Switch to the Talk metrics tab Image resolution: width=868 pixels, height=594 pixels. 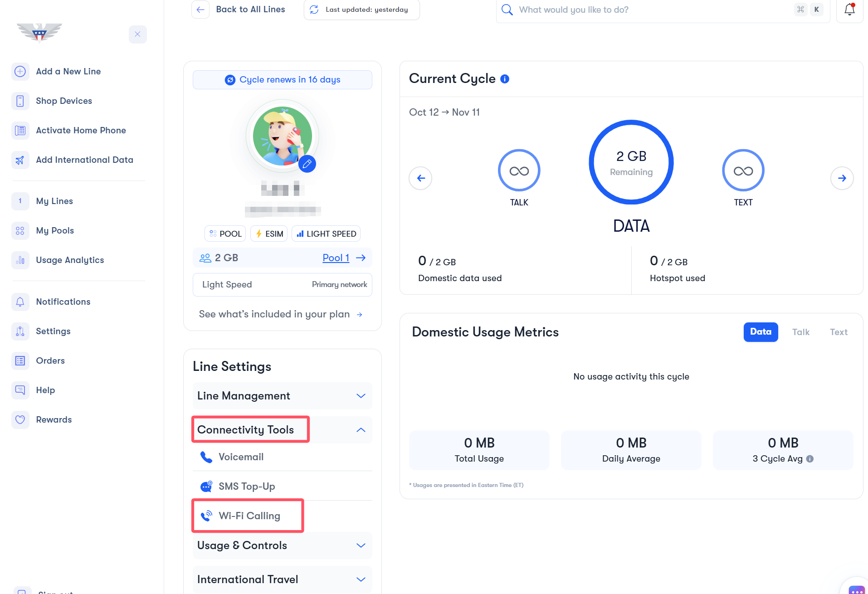pos(800,332)
